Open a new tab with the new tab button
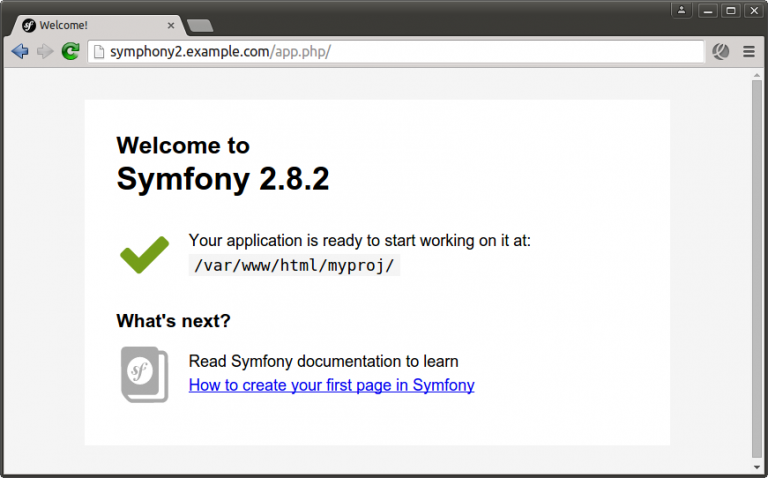Image resolution: width=768 pixels, height=478 pixels. point(199,25)
